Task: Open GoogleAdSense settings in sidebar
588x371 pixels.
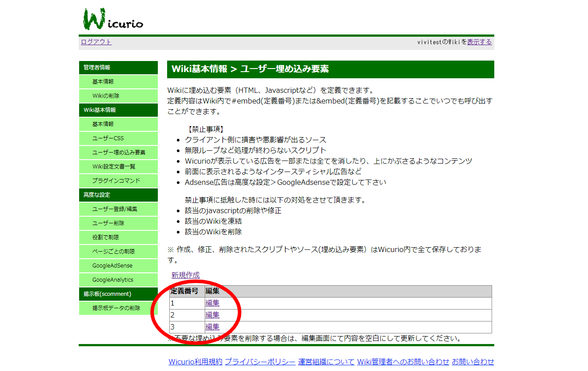Action: tap(112, 266)
